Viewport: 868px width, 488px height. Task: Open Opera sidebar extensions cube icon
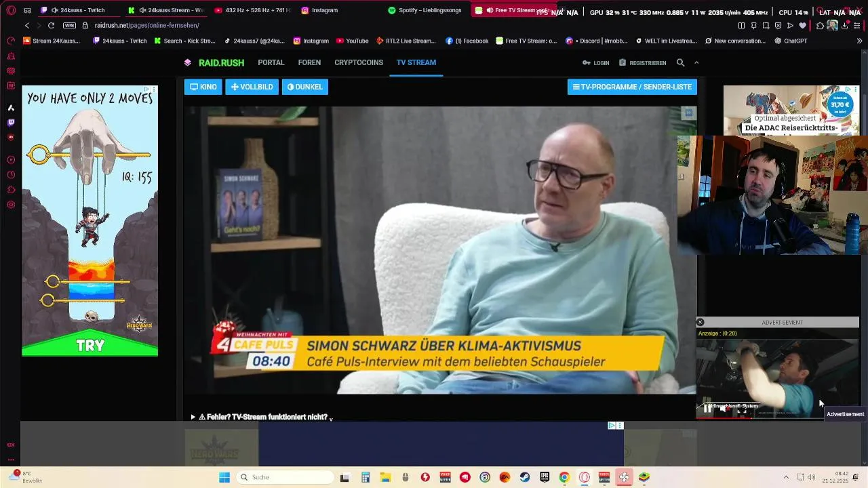click(11, 190)
